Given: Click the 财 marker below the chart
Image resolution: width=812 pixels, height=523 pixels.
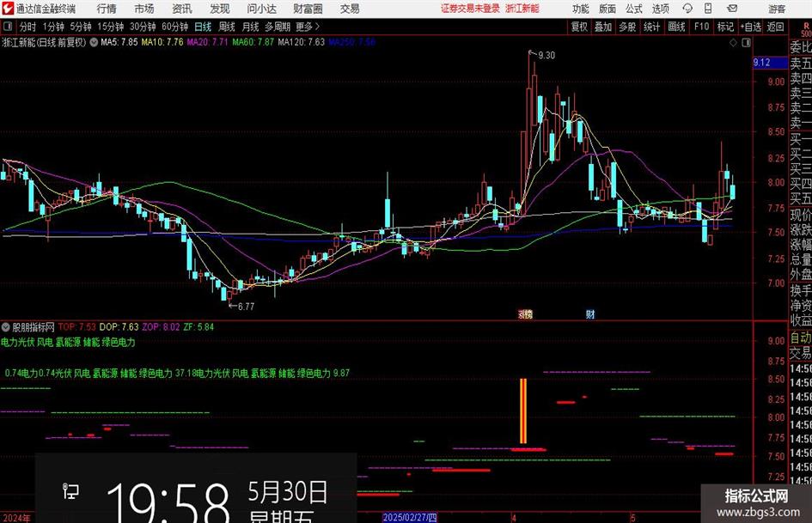Looking at the screenshot, I should (590, 314).
